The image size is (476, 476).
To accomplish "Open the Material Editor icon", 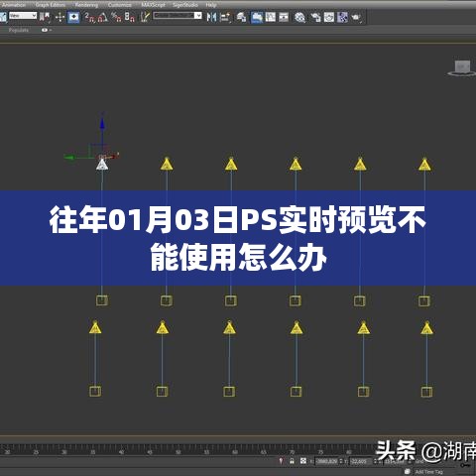I will pyautogui.click(x=299, y=17).
